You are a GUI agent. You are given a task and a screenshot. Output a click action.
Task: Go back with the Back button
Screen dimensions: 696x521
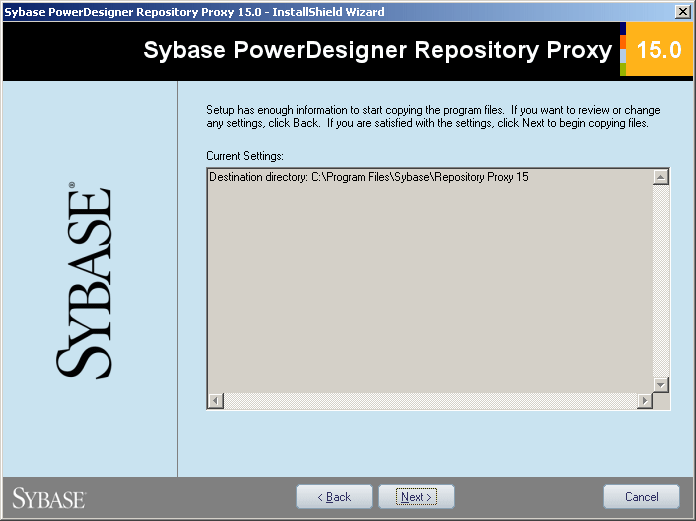click(334, 497)
